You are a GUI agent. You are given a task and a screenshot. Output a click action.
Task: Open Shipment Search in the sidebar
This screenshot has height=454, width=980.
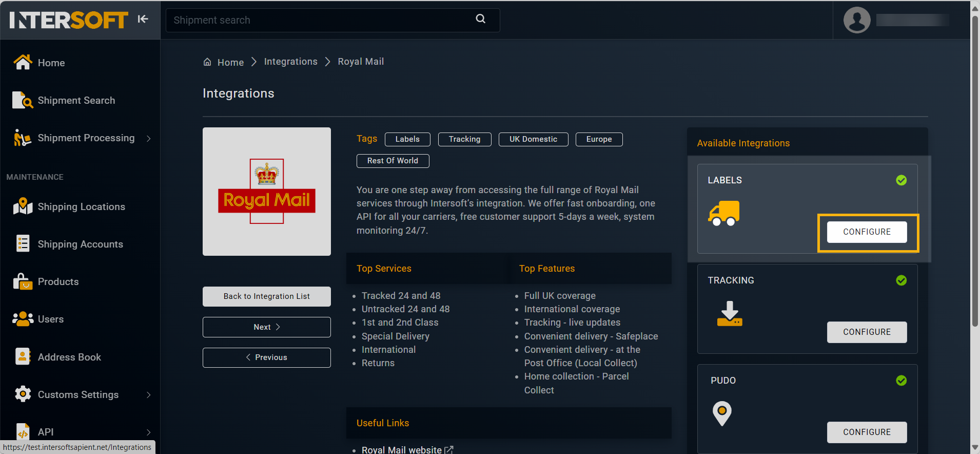[x=76, y=100]
